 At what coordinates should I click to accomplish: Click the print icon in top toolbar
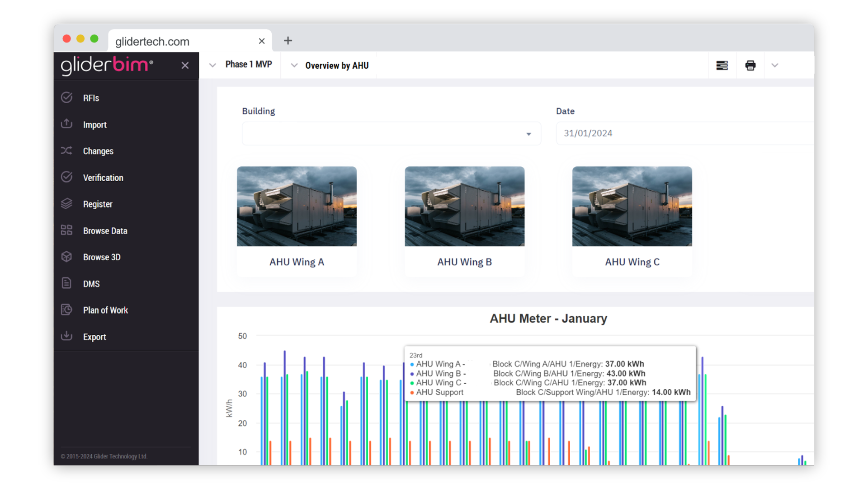click(x=750, y=66)
